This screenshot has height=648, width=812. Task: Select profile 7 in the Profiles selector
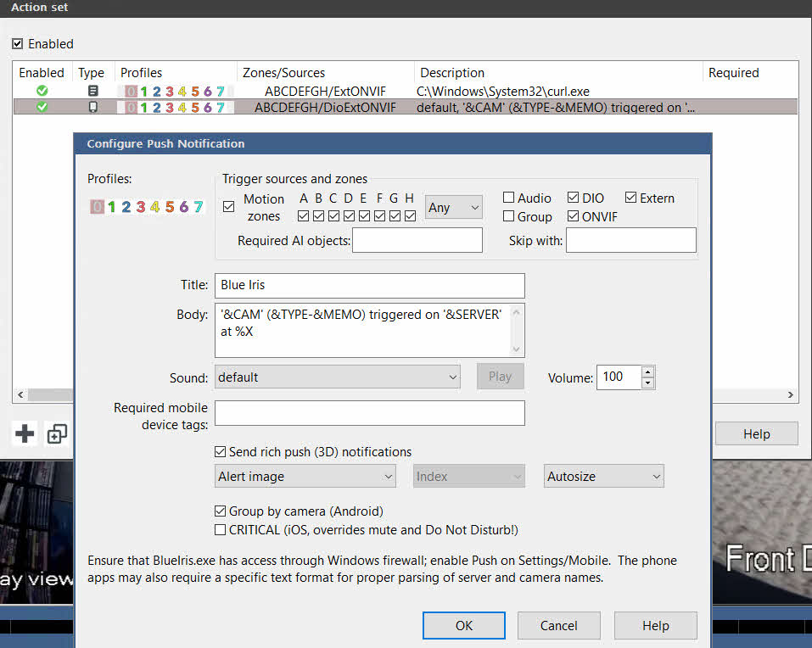coord(199,207)
